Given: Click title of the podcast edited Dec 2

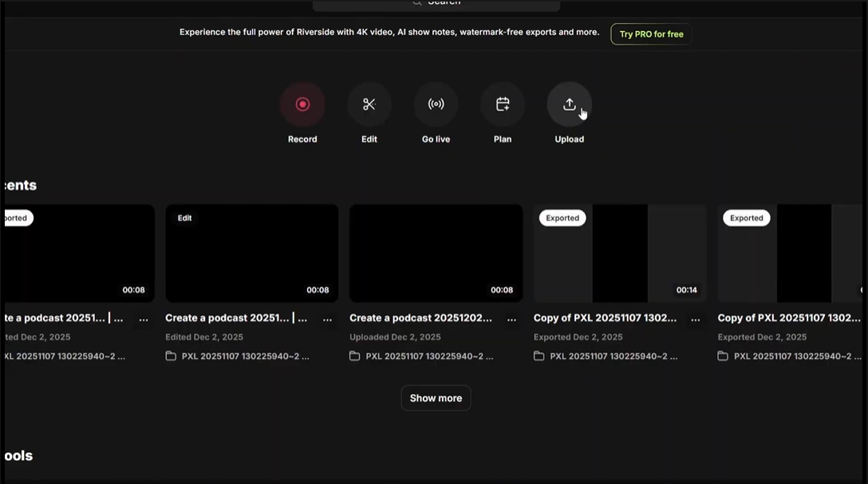Looking at the screenshot, I should click(x=236, y=318).
